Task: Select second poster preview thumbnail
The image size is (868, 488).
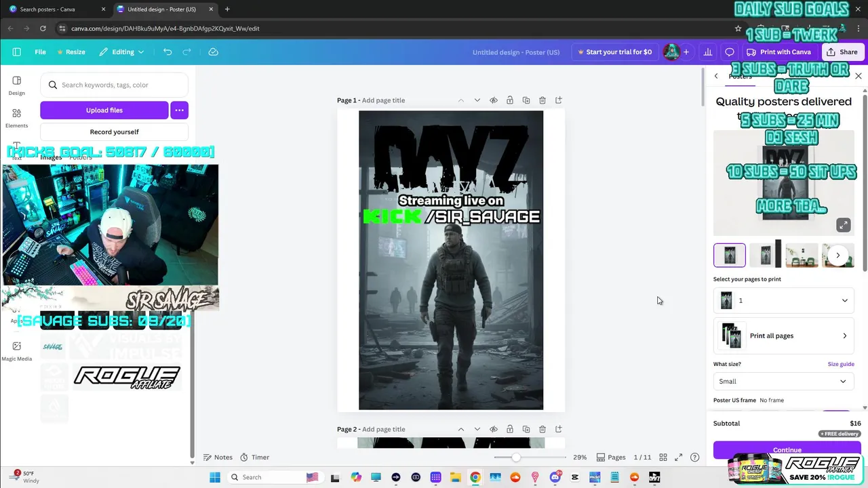Action: (x=766, y=256)
